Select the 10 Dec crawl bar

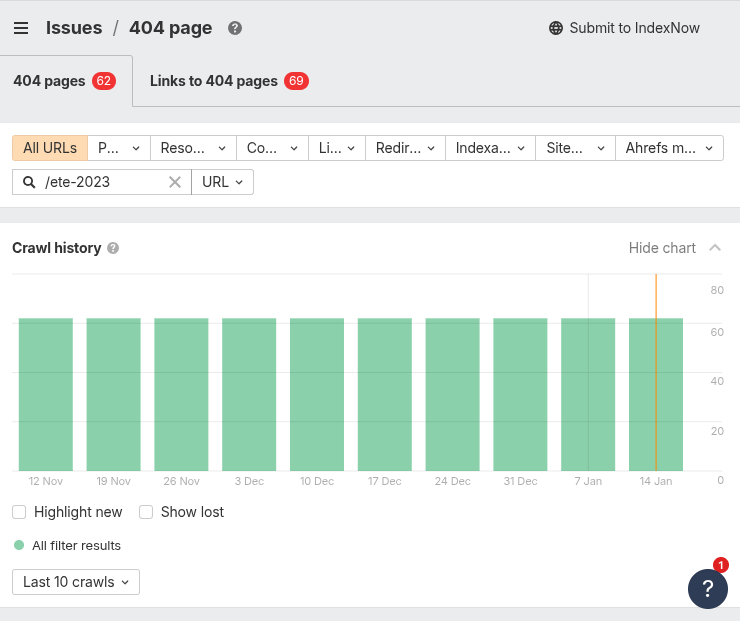tap(317, 394)
